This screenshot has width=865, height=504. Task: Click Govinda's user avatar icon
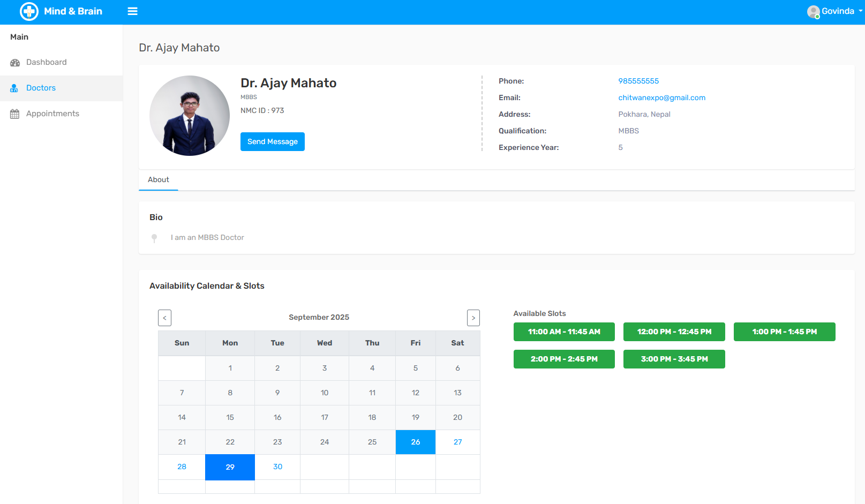coord(813,12)
